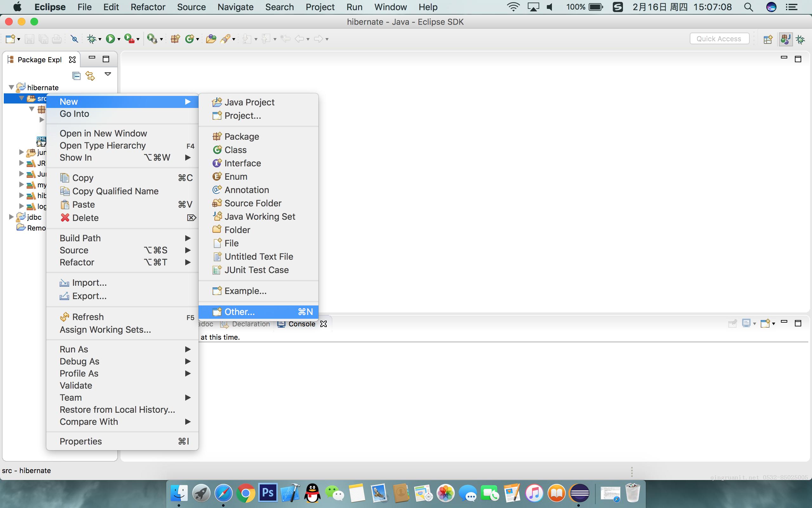This screenshot has width=812, height=508.
Task: Click Import... in the context menu
Action: pos(122,283)
